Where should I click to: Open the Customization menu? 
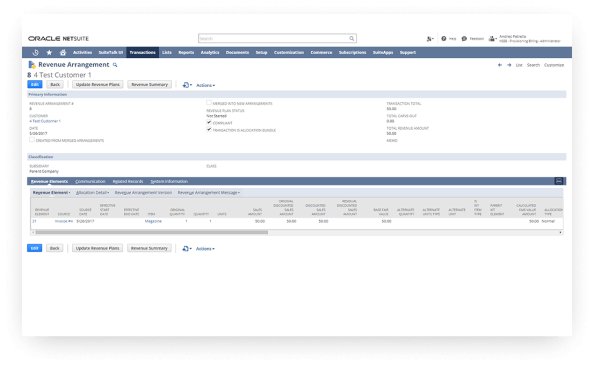pyautogui.click(x=289, y=53)
